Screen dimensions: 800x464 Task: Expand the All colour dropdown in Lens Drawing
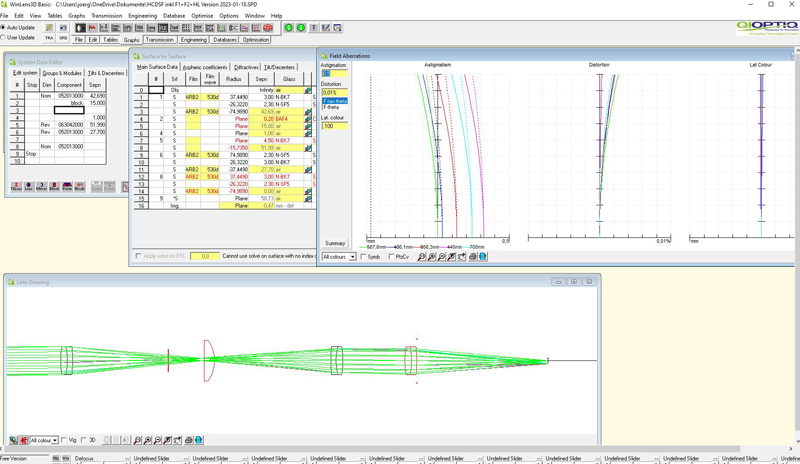tap(55, 440)
